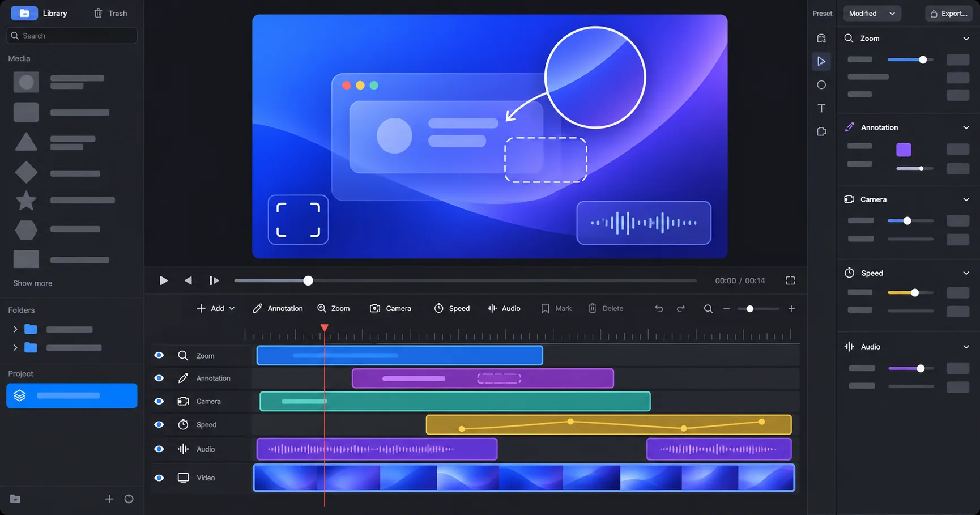The width and height of the screenshot is (980, 515).
Task: Zoom in the timeline with plus
Action: (792, 309)
